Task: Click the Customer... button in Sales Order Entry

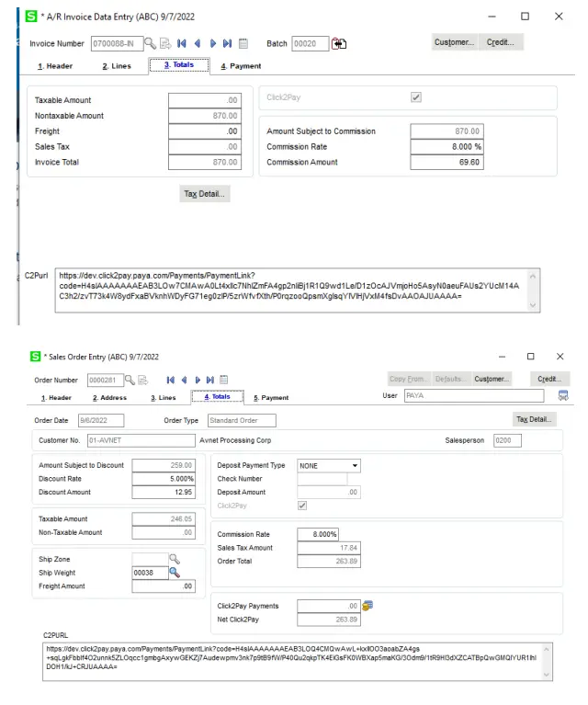Action: pyautogui.click(x=492, y=379)
